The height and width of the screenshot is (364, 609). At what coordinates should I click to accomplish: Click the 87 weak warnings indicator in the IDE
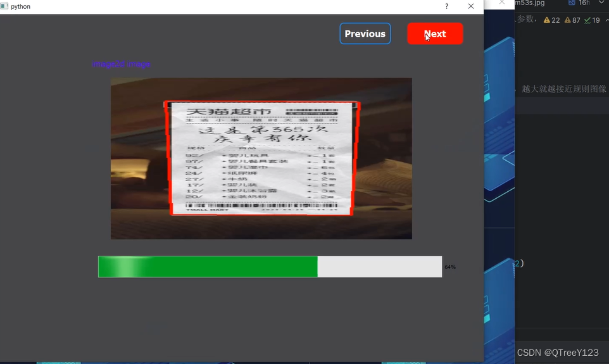572,20
